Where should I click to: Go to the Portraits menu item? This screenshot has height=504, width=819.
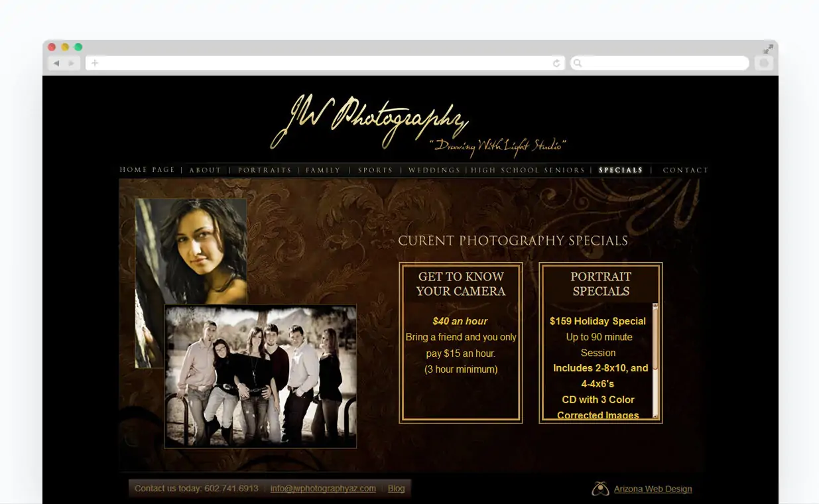[x=265, y=170]
